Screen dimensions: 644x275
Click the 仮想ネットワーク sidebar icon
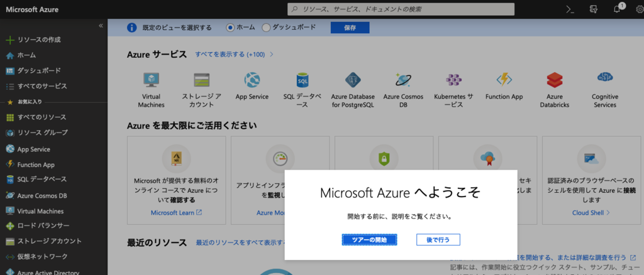tap(10, 257)
